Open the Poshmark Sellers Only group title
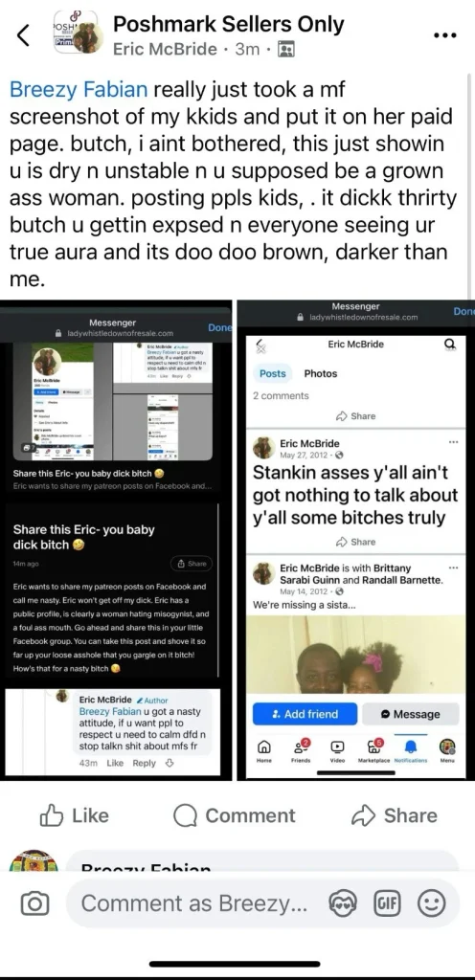 click(x=229, y=24)
